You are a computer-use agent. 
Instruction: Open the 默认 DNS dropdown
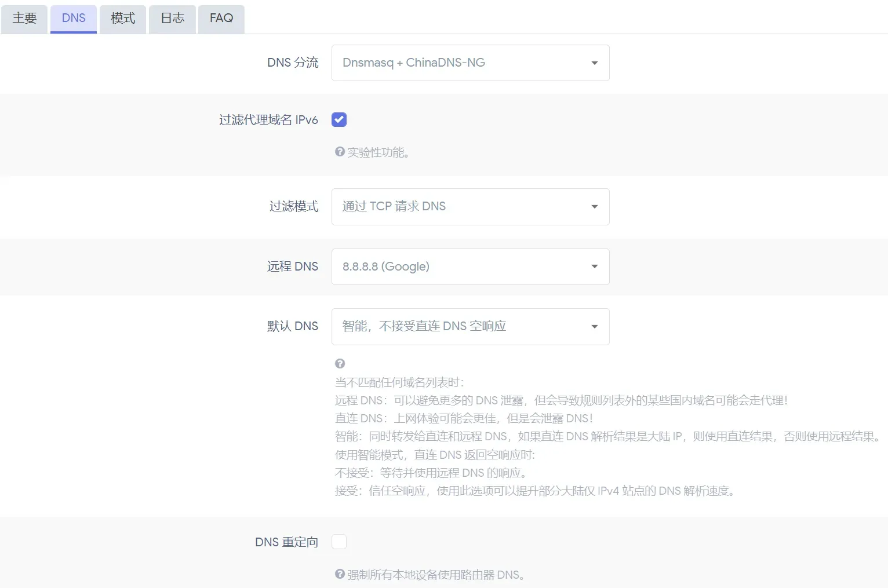470,326
